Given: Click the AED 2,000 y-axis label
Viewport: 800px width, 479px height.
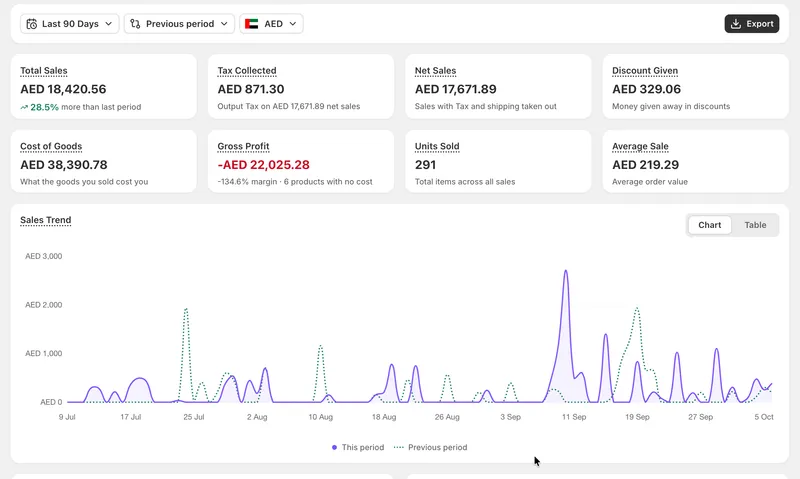Looking at the screenshot, I should [x=43, y=305].
